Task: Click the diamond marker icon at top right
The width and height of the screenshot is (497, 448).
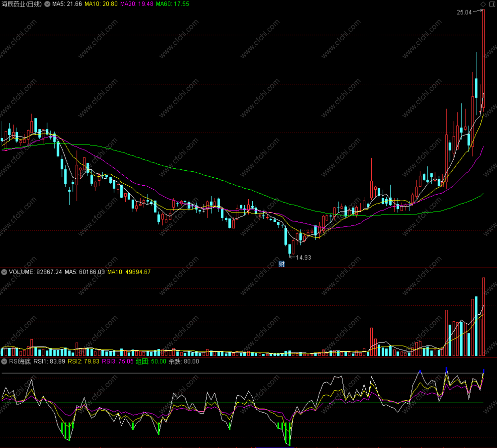Action: [x=483, y=4]
